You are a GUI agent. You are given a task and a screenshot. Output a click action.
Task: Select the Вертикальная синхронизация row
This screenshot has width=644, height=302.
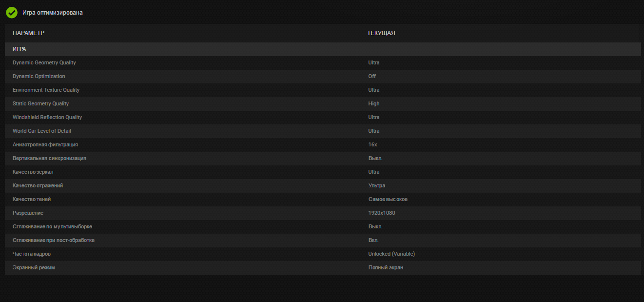pyautogui.click(x=49, y=158)
